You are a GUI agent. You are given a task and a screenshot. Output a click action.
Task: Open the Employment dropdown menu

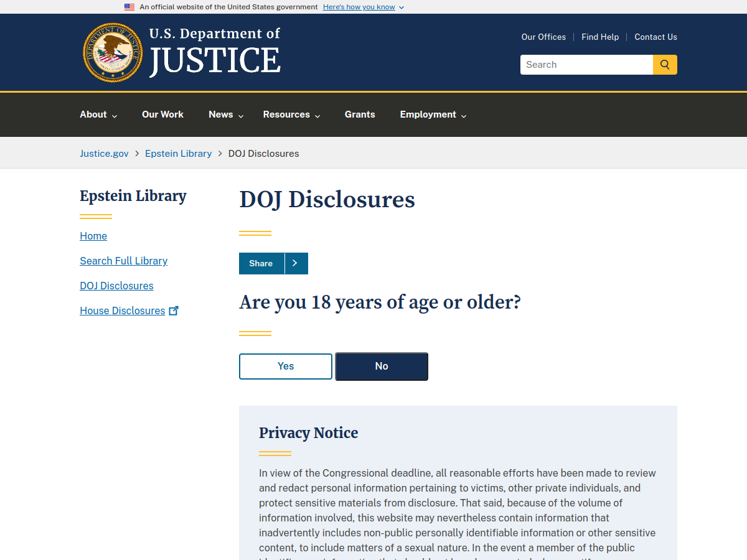pyautogui.click(x=433, y=114)
